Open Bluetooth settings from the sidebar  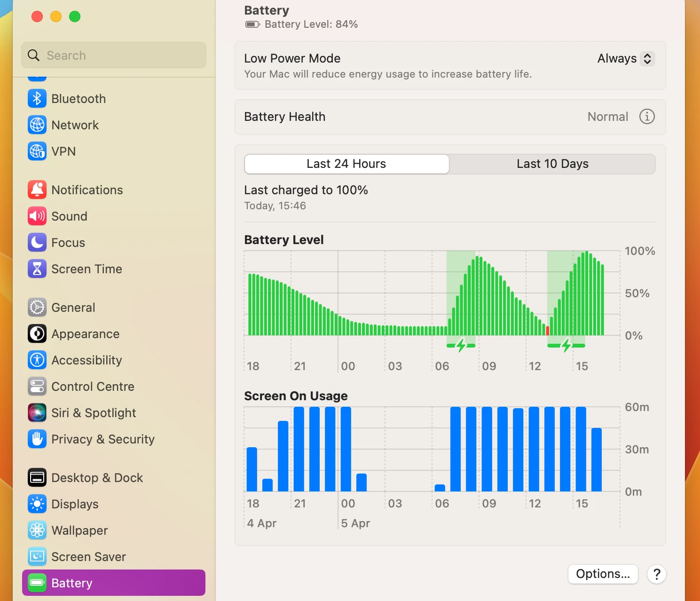(x=37, y=98)
